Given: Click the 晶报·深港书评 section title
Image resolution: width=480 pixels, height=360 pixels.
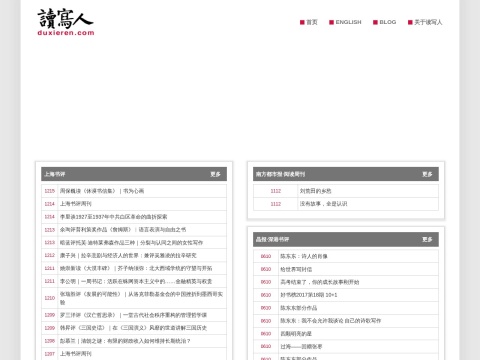Looking at the screenshot, I should click(x=272, y=239).
